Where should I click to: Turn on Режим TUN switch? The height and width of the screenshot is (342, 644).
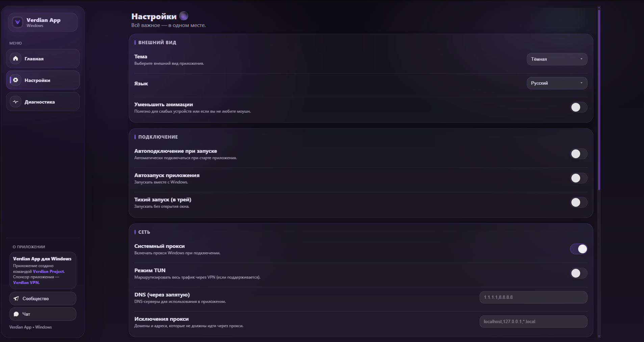pyautogui.click(x=578, y=273)
